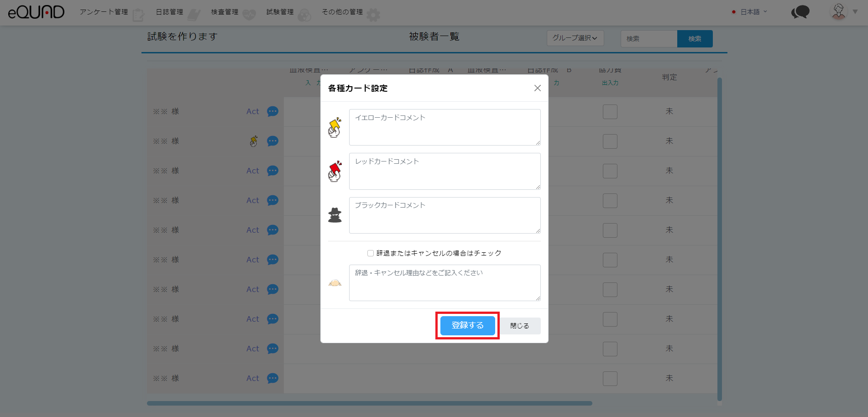
Task: Open the アンケート管理 menu
Action: (x=104, y=12)
